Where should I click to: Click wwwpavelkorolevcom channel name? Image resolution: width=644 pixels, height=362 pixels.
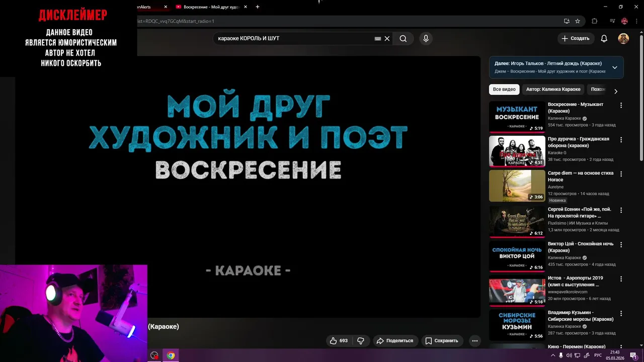pos(568,292)
